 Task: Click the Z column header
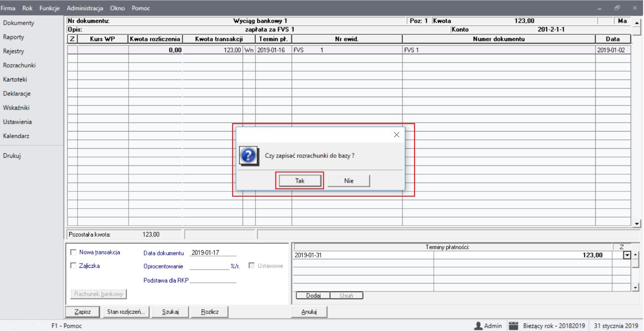[72, 39]
